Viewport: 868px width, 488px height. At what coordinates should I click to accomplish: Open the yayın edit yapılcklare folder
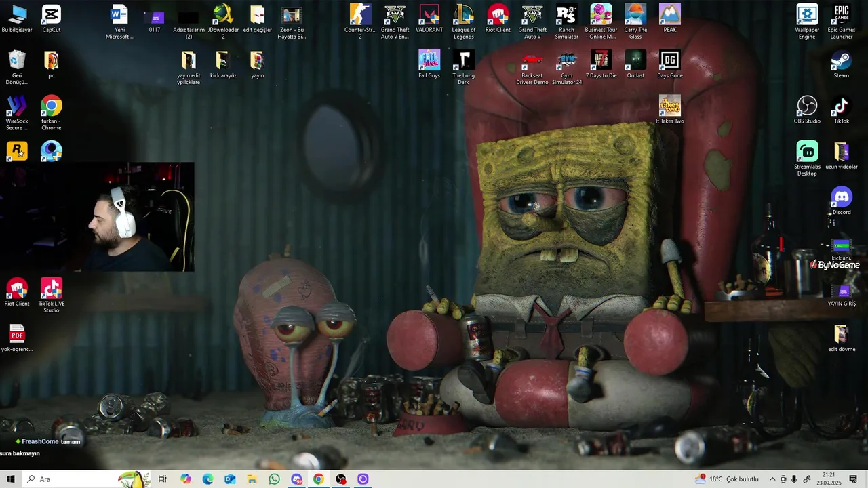[189, 67]
